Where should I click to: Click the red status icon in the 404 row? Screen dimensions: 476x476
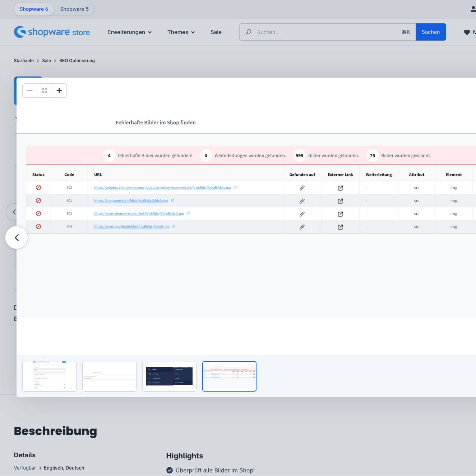pos(38,226)
